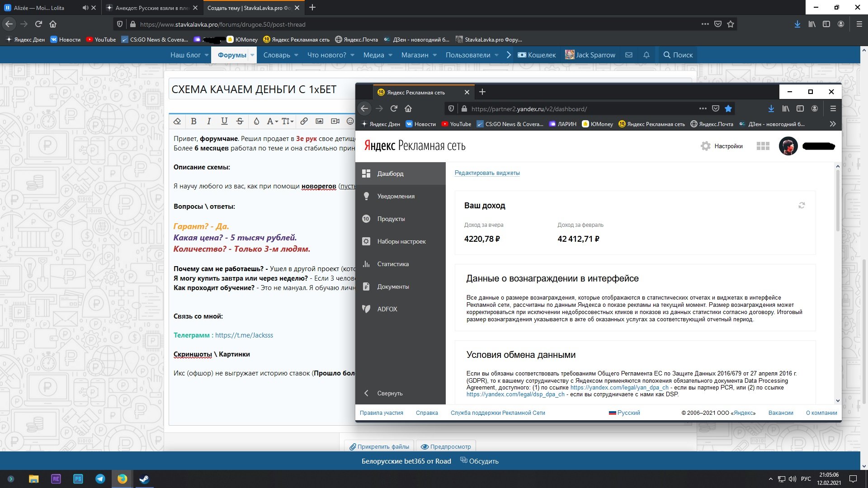This screenshot has width=868, height=488.
Task: Toggle underline formatting in forum editor
Action: coord(224,121)
